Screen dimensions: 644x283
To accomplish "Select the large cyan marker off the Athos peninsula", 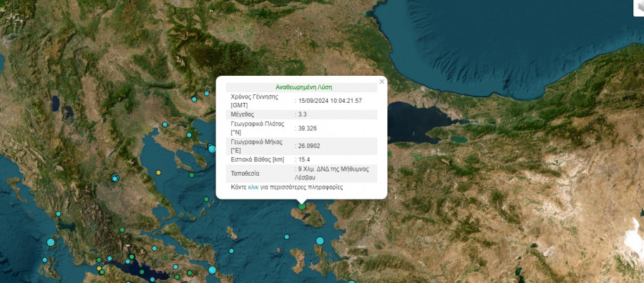I will pyautogui.click(x=212, y=149).
